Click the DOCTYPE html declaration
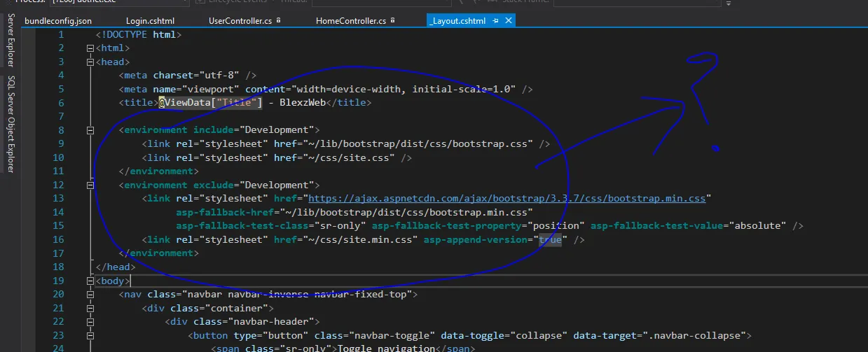Image resolution: width=868 pixels, height=352 pixels. (x=138, y=34)
